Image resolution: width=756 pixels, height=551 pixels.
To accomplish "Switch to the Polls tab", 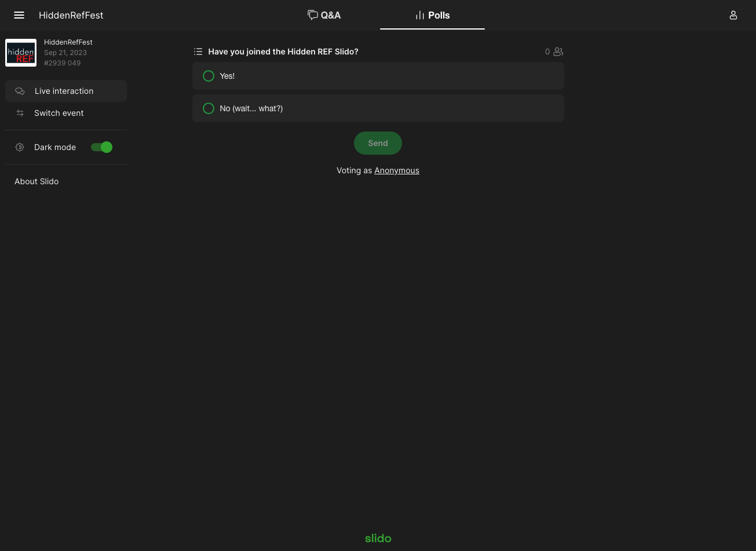I will pyautogui.click(x=432, y=15).
